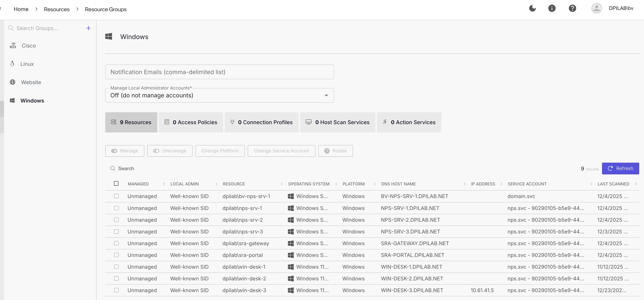This screenshot has width=644, height=300.
Task: Switch to 0 Host Scan Services tab
Action: click(x=338, y=122)
